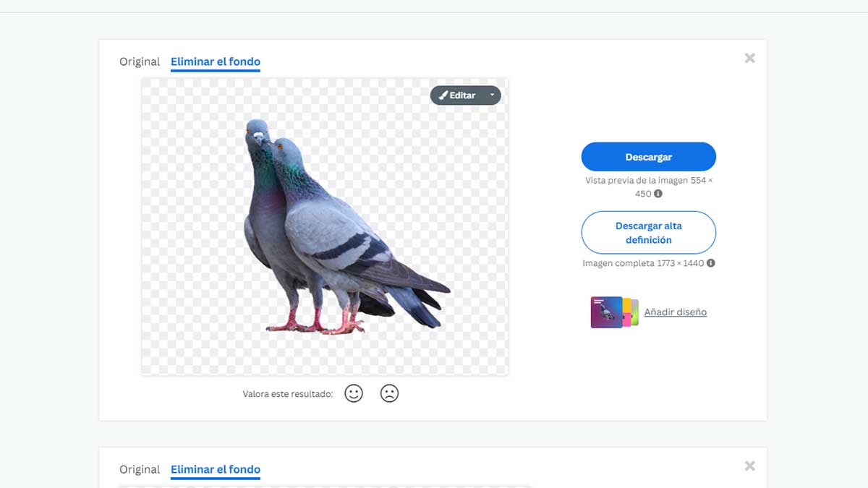Click the Editar button label
Image resolution: width=868 pixels, height=488 pixels.
click(462, 95)
